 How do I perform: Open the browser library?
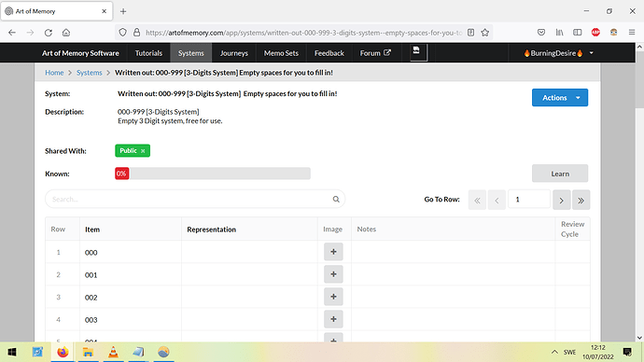tap(559, 33)
